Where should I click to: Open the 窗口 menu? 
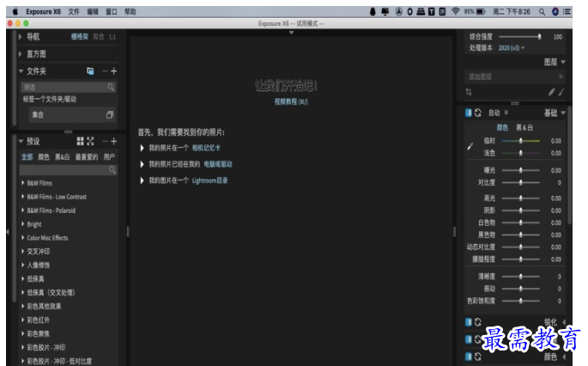pos(112,12)
